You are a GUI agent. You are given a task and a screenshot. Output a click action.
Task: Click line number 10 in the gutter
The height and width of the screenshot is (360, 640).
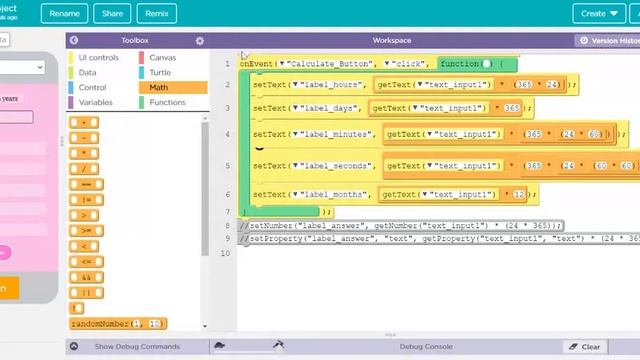pos(225,253)
